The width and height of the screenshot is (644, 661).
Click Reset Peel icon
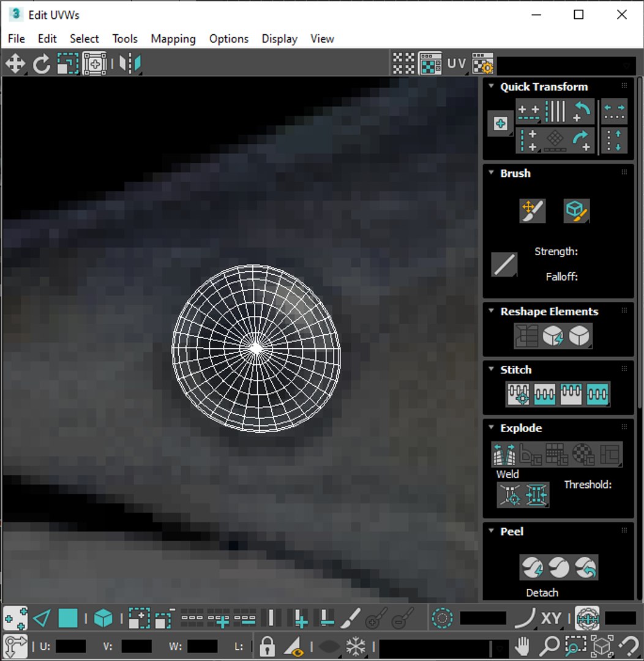pos(585,567)
